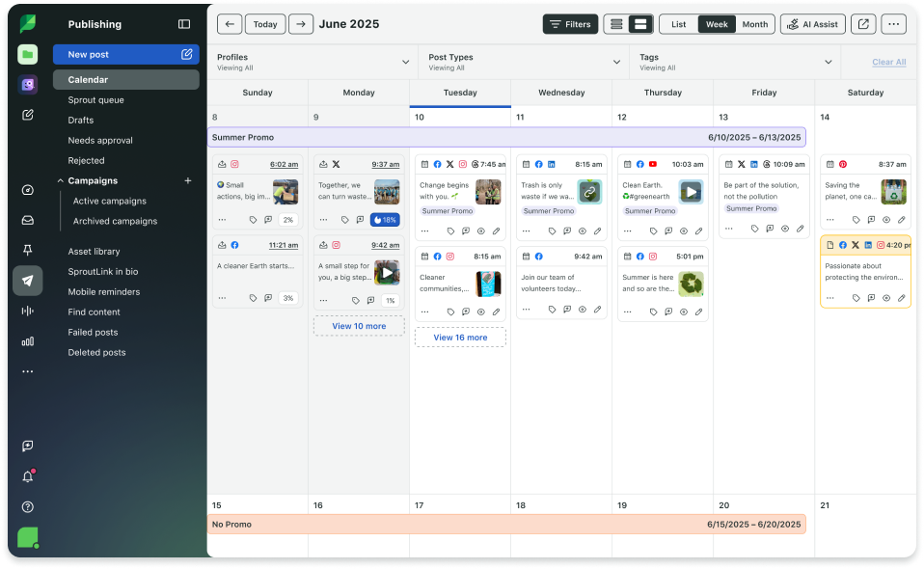Select Asset library in sidebar
Image resolution: width=924 pixels, height=569 pixels.
(x=94, y=252)
